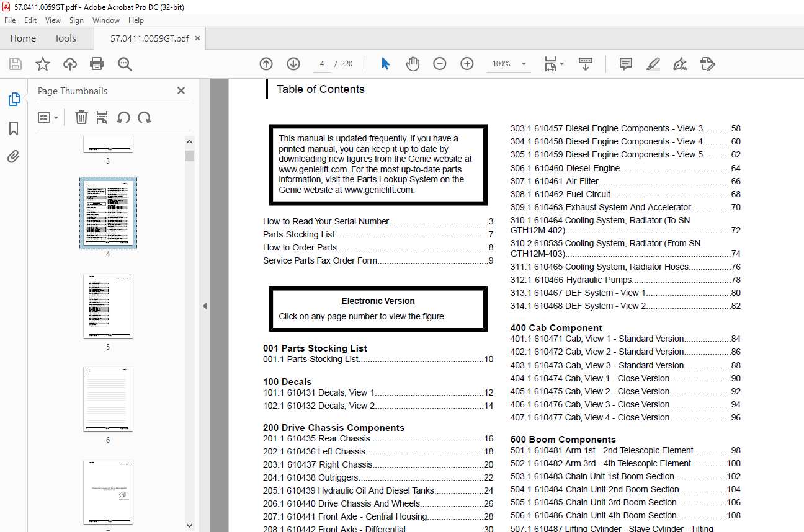This screenshot has width=804, height=532.
Task: Go to 312.1 Hydraulic Pumps entry
Action: click(625, 280)
